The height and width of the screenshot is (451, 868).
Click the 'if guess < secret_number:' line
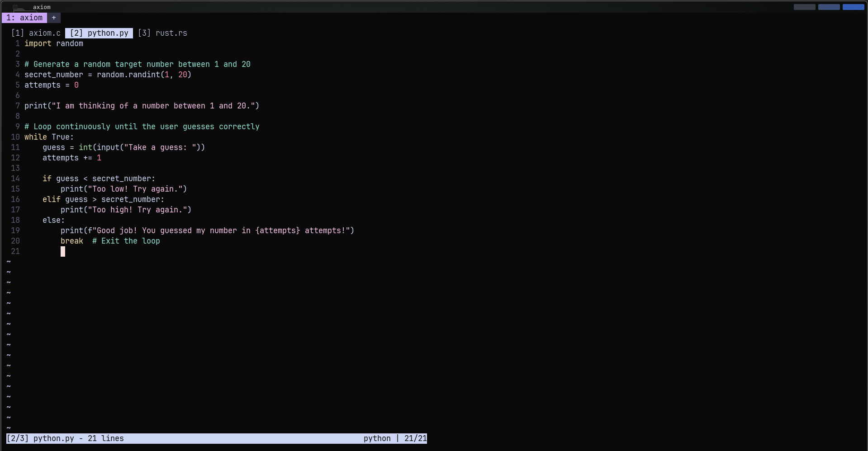click(99, 179)
